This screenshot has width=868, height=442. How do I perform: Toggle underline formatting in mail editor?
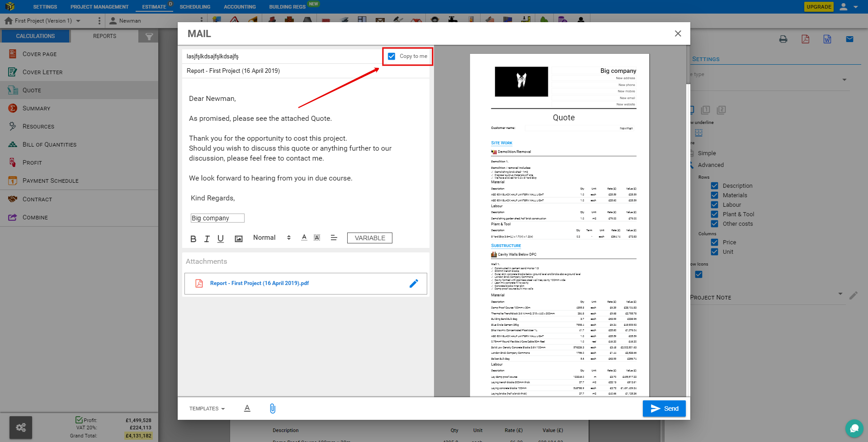pos(221,238)
